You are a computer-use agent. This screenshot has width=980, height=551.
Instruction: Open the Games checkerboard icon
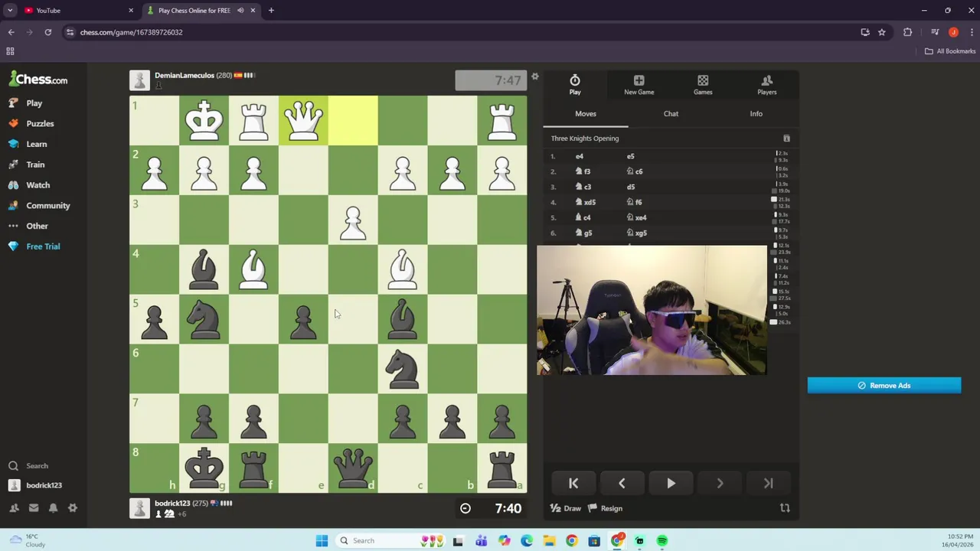click(x=703, y=80)
